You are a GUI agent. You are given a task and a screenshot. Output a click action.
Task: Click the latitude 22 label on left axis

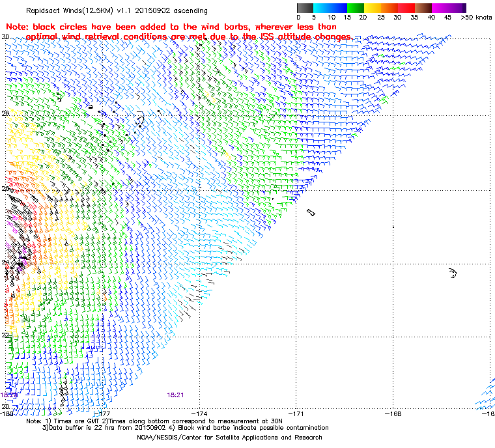point(5,335)
